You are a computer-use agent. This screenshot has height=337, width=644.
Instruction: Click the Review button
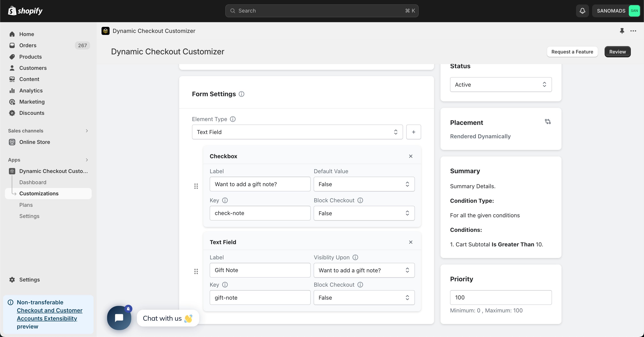(617, 51)
